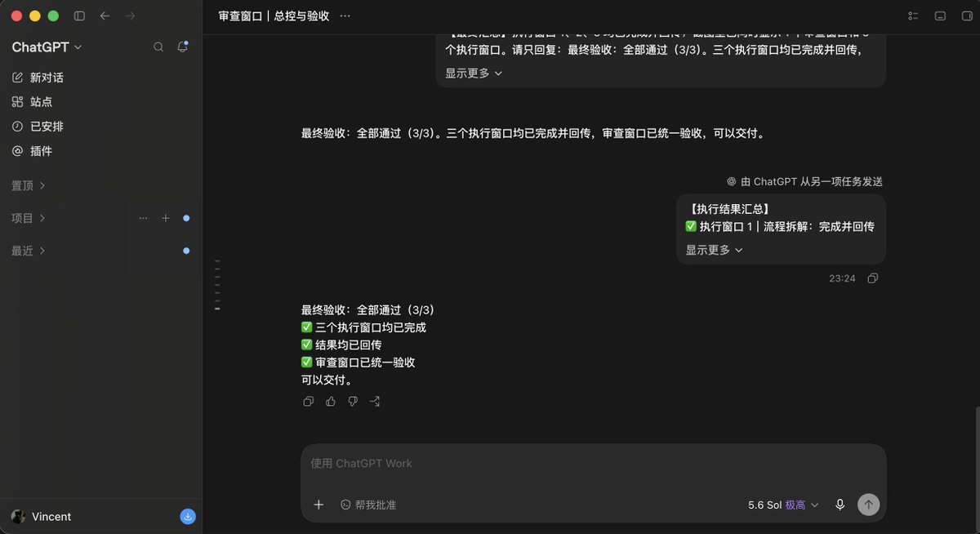Viewport: 980px width, 534px height.
Task: Open the Vincent account menu
Action: click(x=42, y=516)
